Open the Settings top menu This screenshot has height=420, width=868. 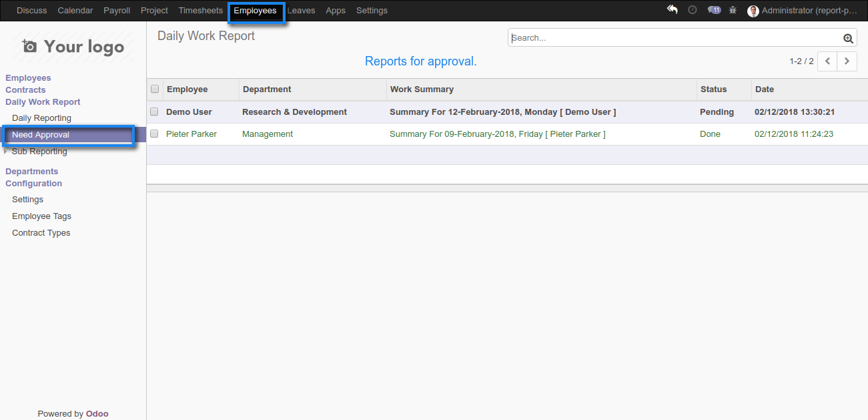point(372,11)
